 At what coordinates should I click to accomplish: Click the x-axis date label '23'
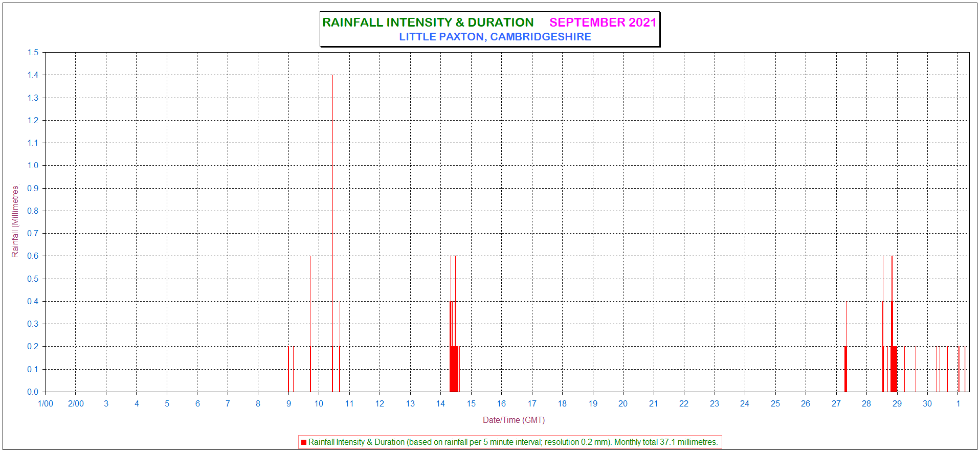point(715,403)
